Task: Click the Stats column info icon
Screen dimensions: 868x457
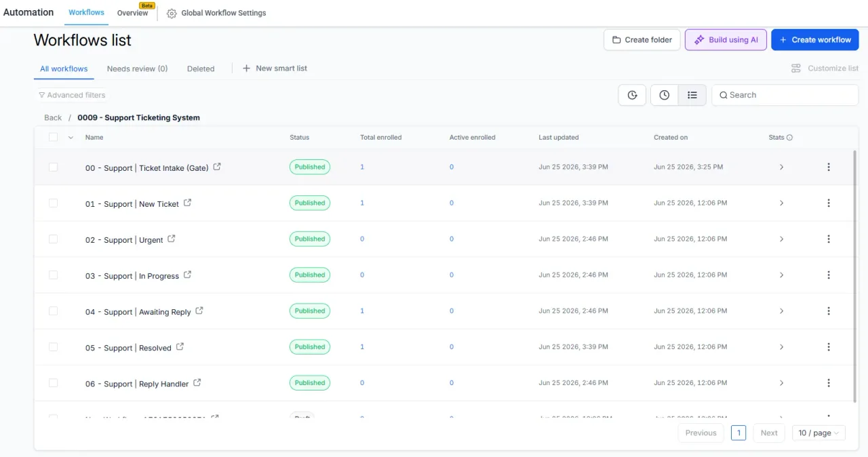Action: [x=790, y=138]
